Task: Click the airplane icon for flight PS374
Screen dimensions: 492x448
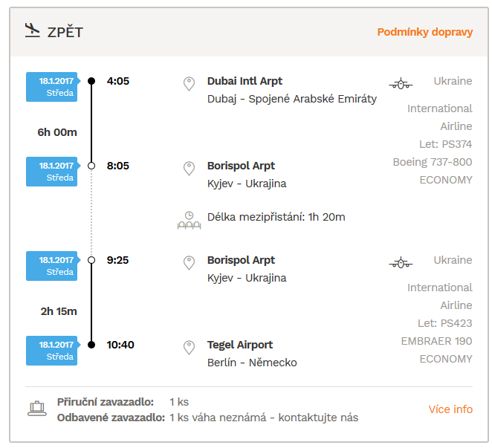Action: pyautogui.click(x=401, y=84)
